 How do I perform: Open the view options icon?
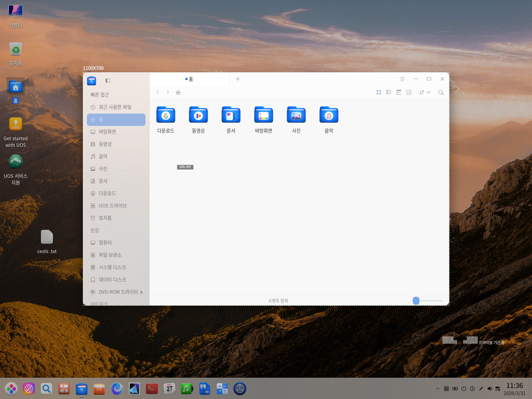pos(409,92)
